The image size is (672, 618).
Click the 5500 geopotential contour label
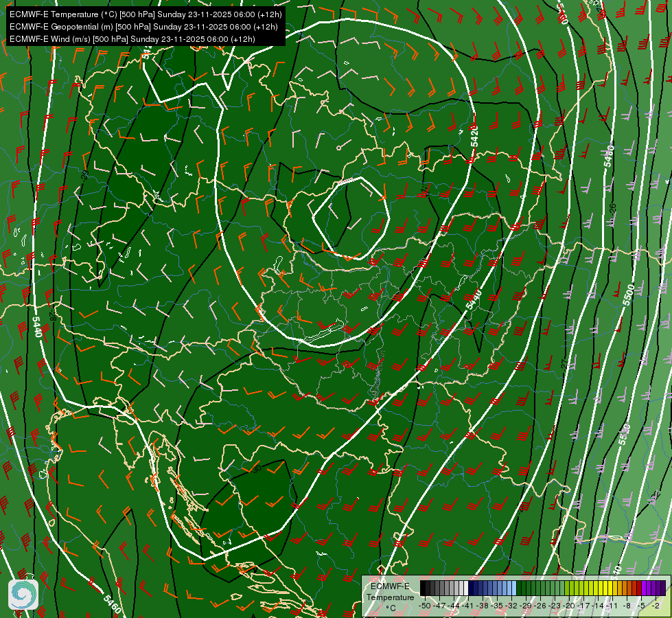[x=629, y=295]
